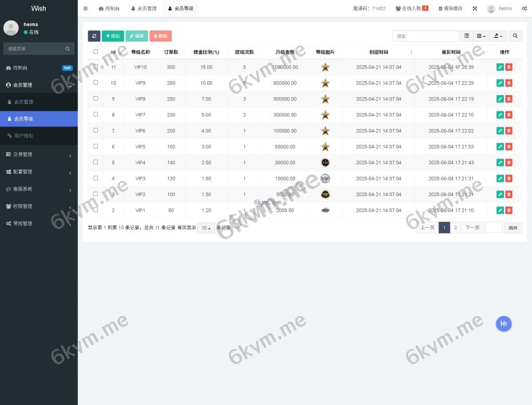This screenshot has width=532, height=405.
Task: Open the rows-per-page dropdown showing 10
Action: [206, 228]
